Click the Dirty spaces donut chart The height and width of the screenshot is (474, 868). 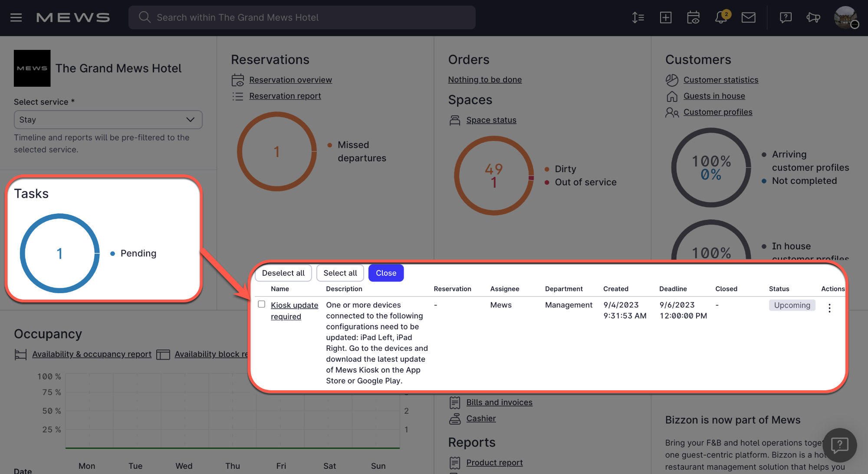pyautogui.click(x=494, y=176)
